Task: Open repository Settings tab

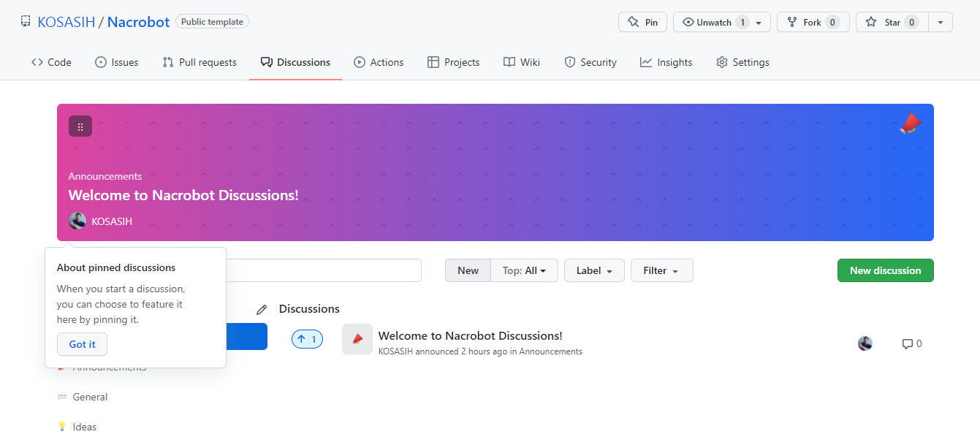Action: (742, 62)
